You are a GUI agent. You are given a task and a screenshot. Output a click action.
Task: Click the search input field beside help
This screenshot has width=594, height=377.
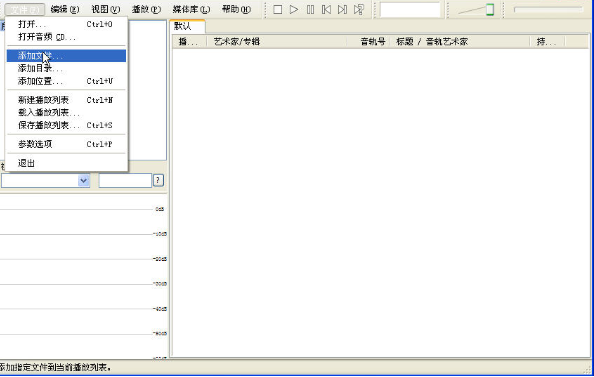point(125,181)
